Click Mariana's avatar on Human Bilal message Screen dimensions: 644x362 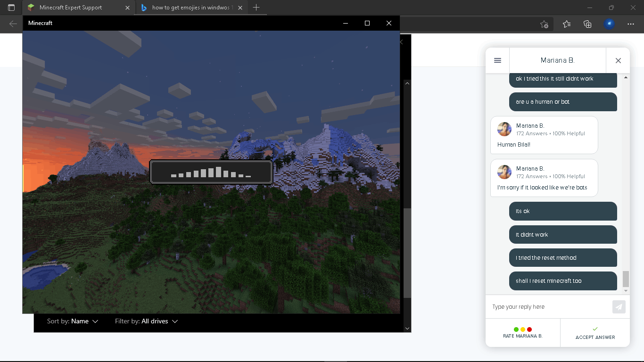(x=504, y=129)
